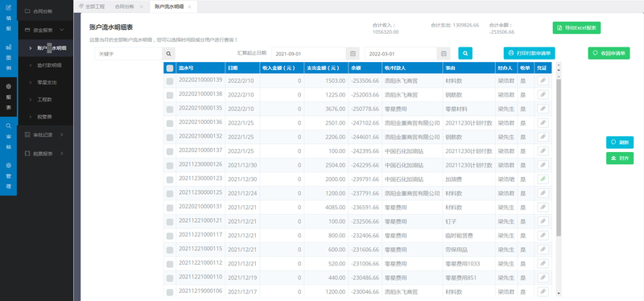Open voucher attachment for row 20220210000132

[543, 137]
